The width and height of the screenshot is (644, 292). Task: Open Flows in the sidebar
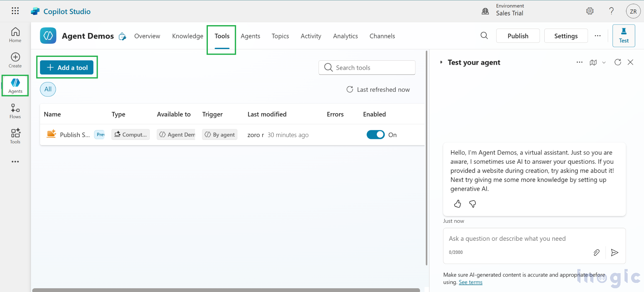(15, 111)
